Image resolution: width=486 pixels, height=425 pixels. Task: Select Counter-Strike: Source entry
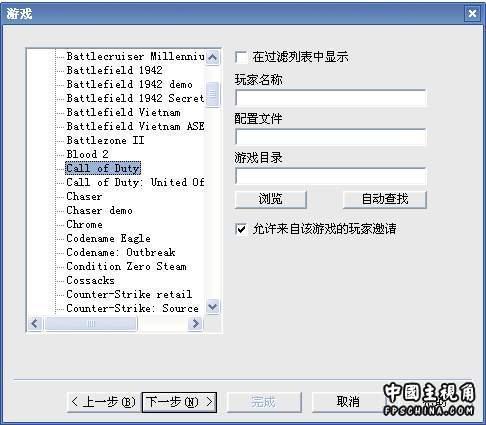pyautogui.click(x=133, y=308)
